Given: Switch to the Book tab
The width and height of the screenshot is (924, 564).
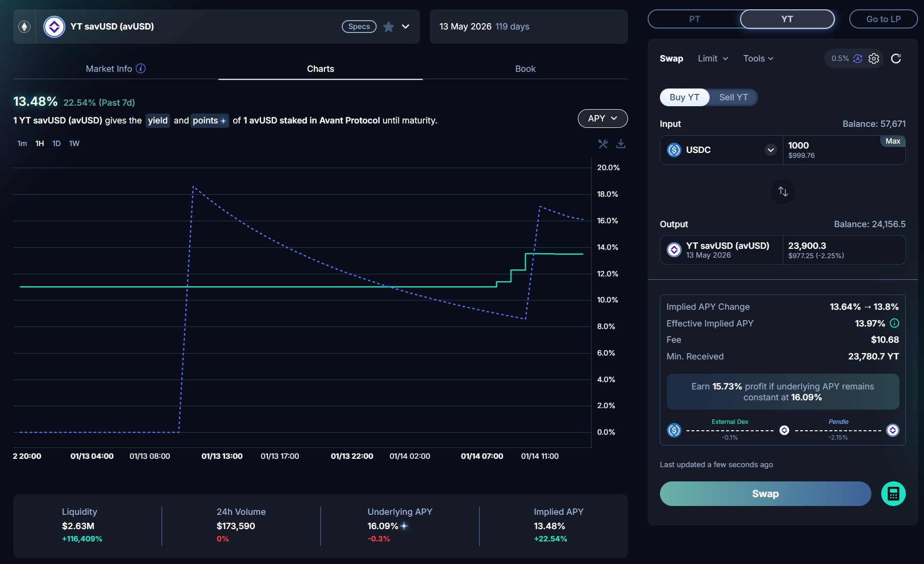Looking at the screenshot, I should tap(525, 69).
